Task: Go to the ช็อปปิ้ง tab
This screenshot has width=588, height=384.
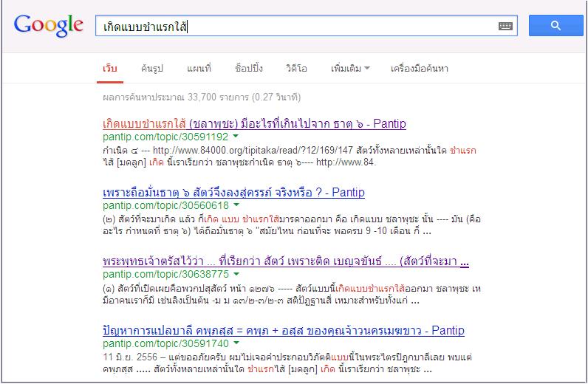Action: tap(249, 69)
